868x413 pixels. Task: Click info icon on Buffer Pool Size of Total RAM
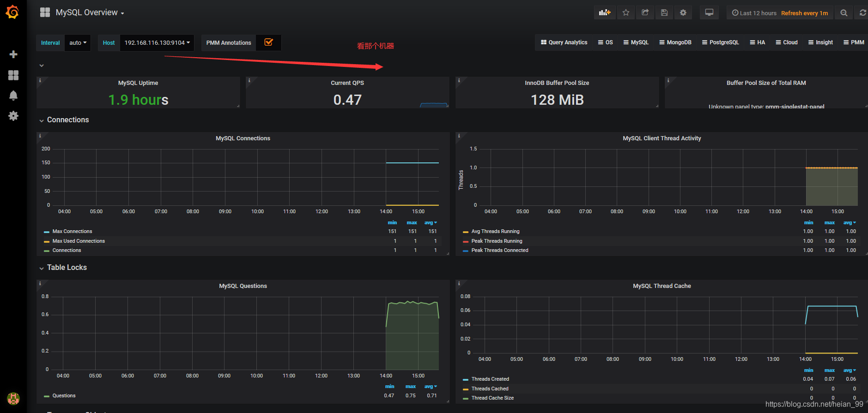pyautogui.click(x=668, y=80)
